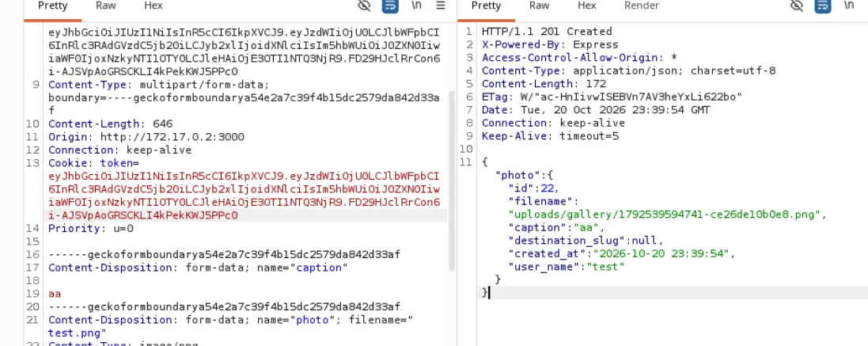868x346 pixels.
Task: Click the ETag response header line
Action: point(612,97)
